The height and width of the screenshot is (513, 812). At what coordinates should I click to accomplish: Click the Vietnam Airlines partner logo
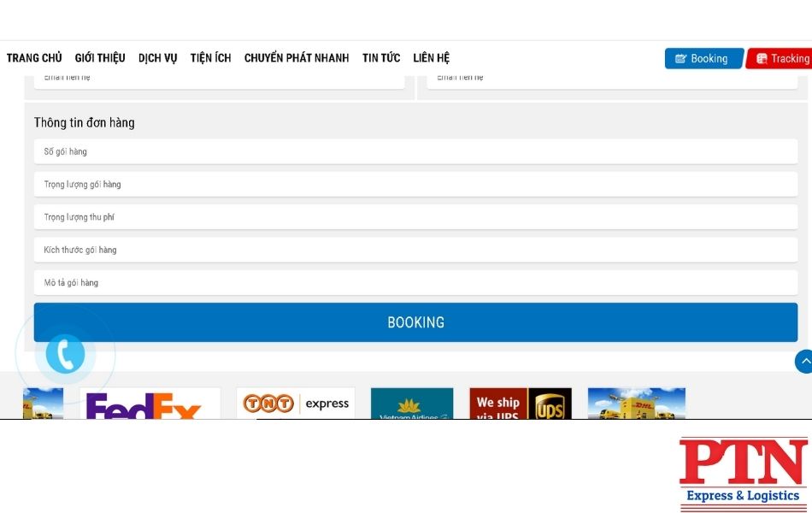point(412,404)
